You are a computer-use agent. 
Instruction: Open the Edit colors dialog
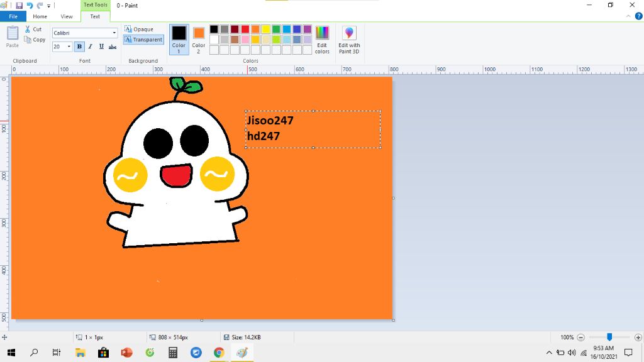pos(322,40)
